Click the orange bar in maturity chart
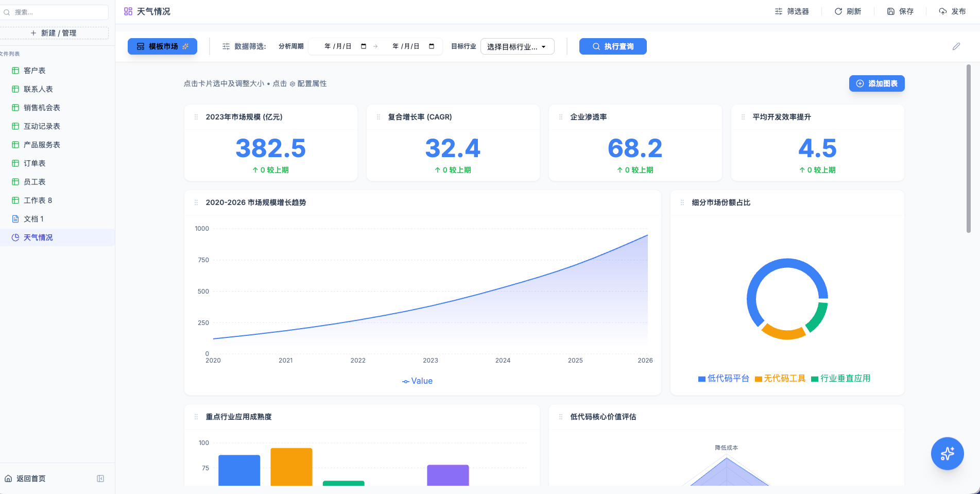This screenshot has height=494, width=980. point(291,467)
